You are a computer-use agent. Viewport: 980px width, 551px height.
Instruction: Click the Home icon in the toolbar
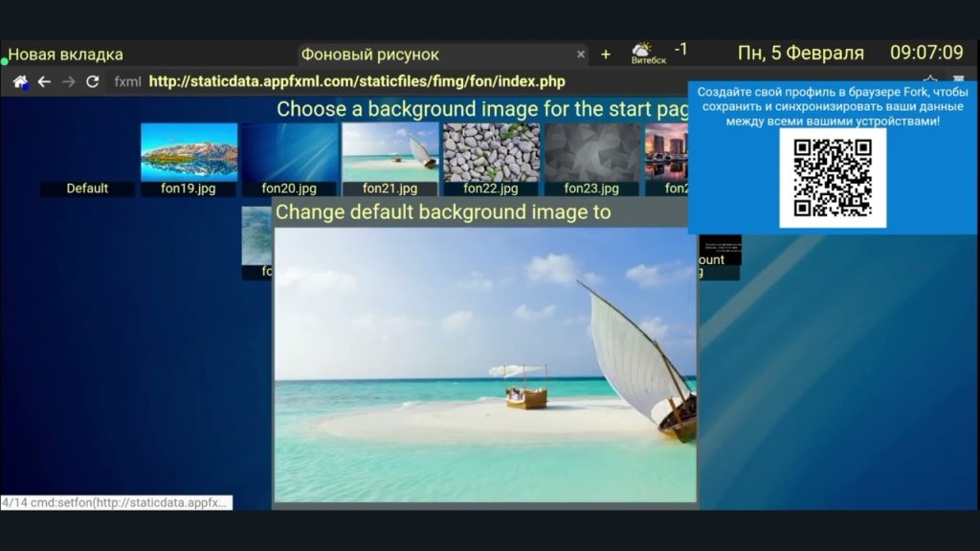(x=20, y=82)
